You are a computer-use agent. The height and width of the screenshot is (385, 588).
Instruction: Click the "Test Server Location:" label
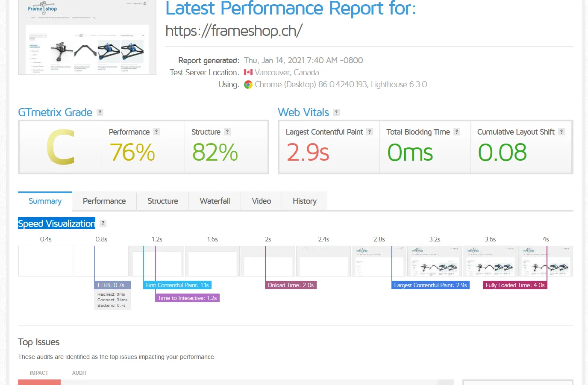[204, 72]
